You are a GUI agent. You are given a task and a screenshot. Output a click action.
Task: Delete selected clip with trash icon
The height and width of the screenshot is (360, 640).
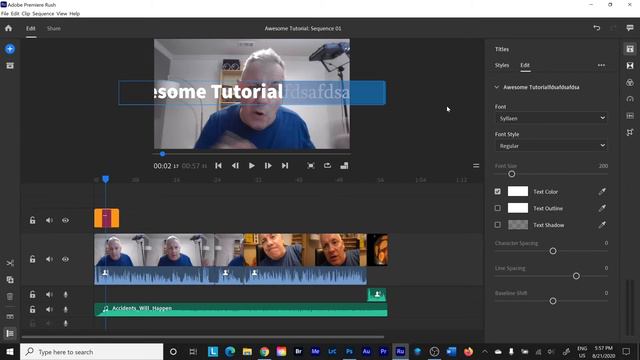tap(10, 296)
